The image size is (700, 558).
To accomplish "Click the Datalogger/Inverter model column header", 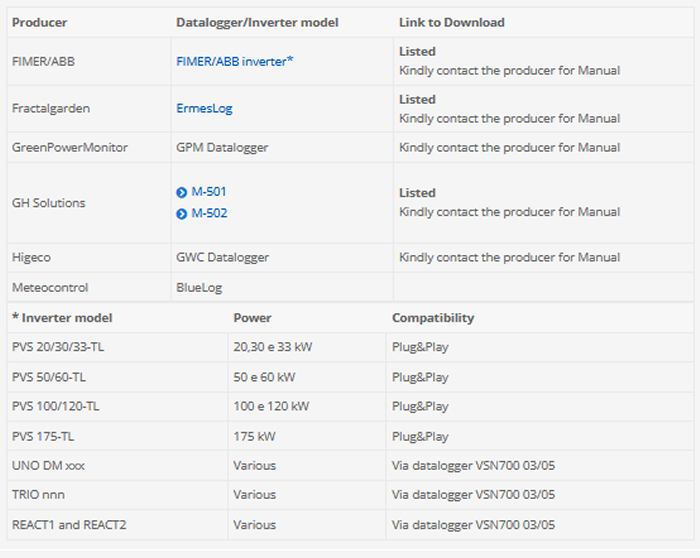I will [256, 22].
